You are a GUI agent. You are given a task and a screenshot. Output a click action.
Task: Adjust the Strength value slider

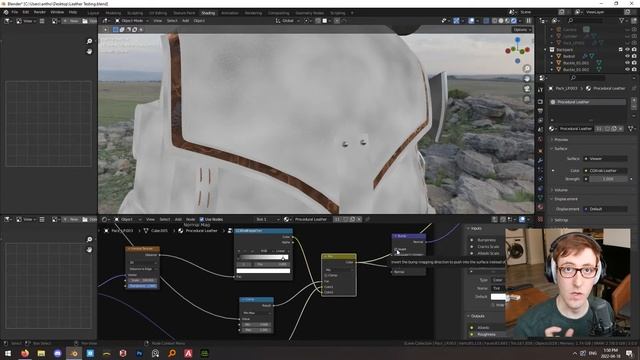pyautogui.click(x=608, y=179)
